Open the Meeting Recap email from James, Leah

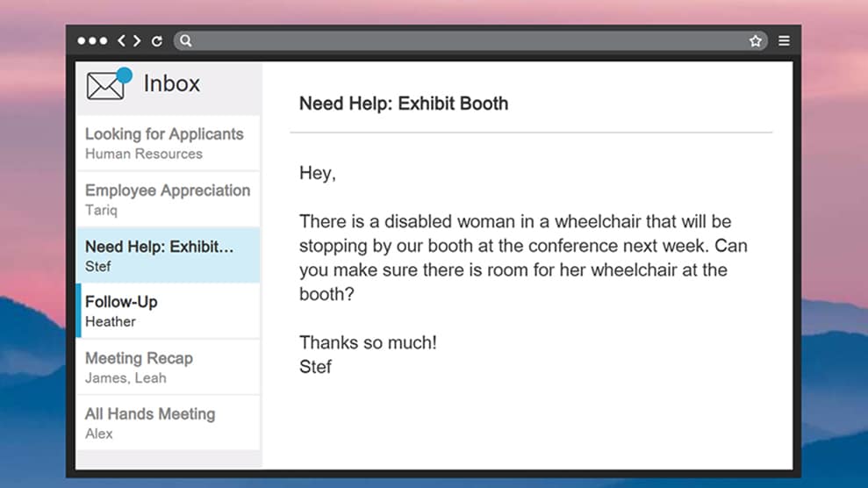tap(168, 367)
